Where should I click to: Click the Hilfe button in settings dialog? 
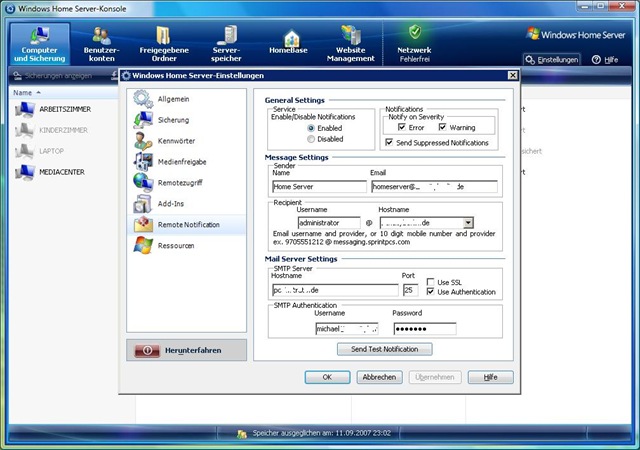pos(491,377)
